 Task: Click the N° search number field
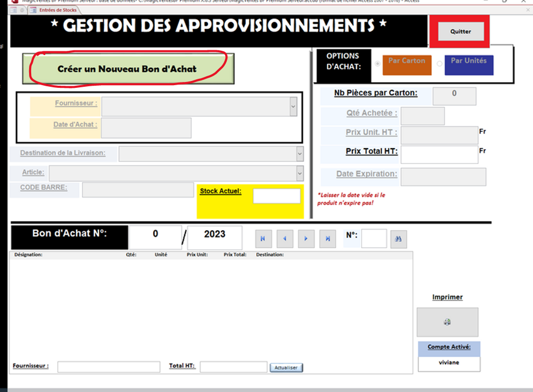pyautogui.click(x=374, y=239)
